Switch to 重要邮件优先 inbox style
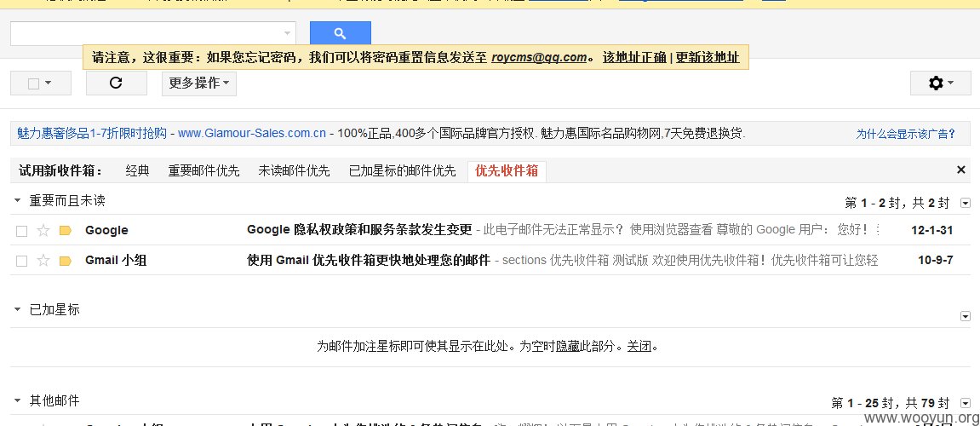Image resolution: width=980 pixels, height=426 pixels. 203,170
